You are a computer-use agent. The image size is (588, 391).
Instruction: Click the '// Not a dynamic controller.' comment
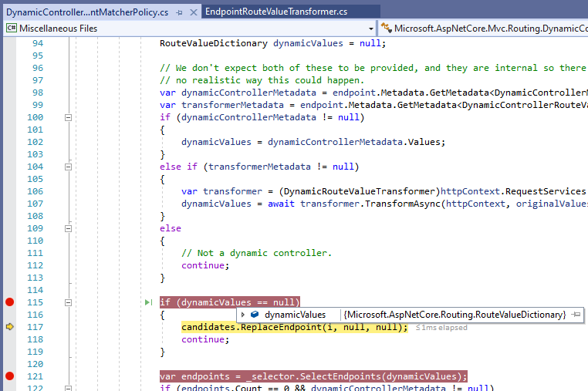256,253
